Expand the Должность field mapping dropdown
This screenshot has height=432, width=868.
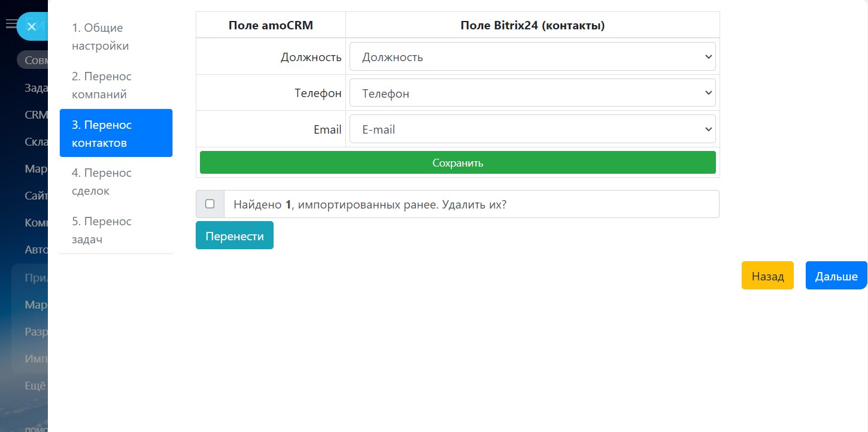533,57
